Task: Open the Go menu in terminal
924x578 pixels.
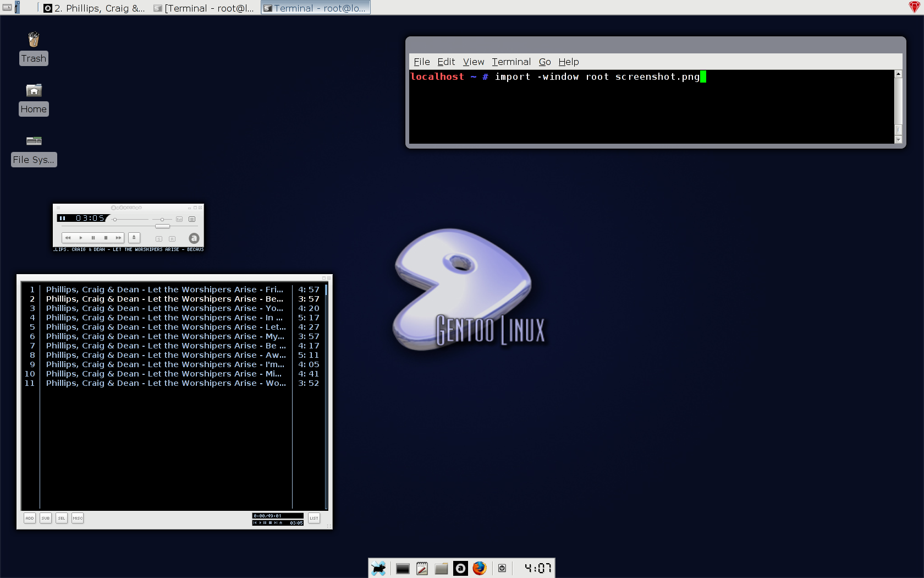Action: (x=545, y=62)
